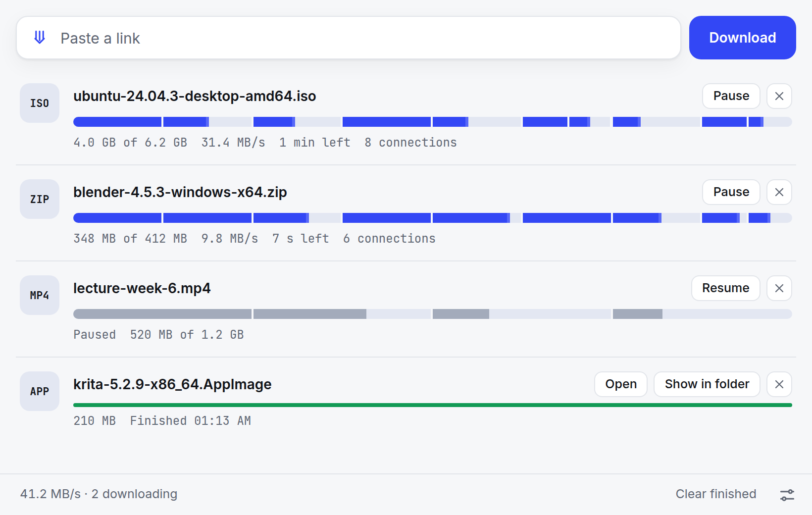The image size is (812, 515).
Task: Click the download arrow icon in link field
Action: 40,37
